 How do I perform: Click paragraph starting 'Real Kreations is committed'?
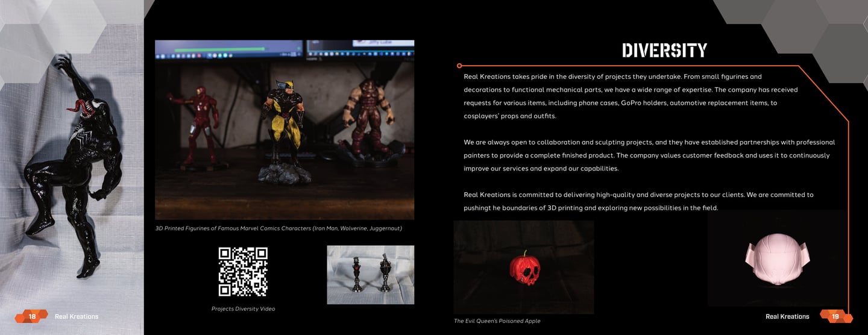pos(638,201)
